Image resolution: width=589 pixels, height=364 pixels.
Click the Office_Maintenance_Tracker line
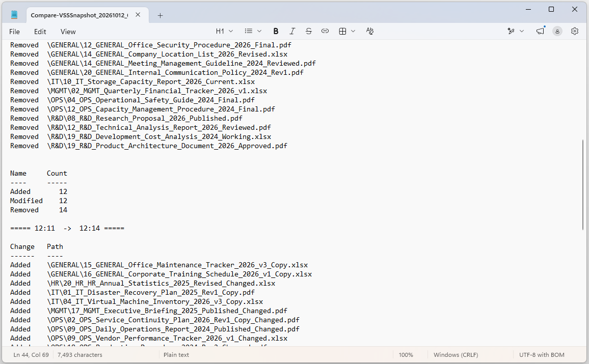[x=159, y=265]
